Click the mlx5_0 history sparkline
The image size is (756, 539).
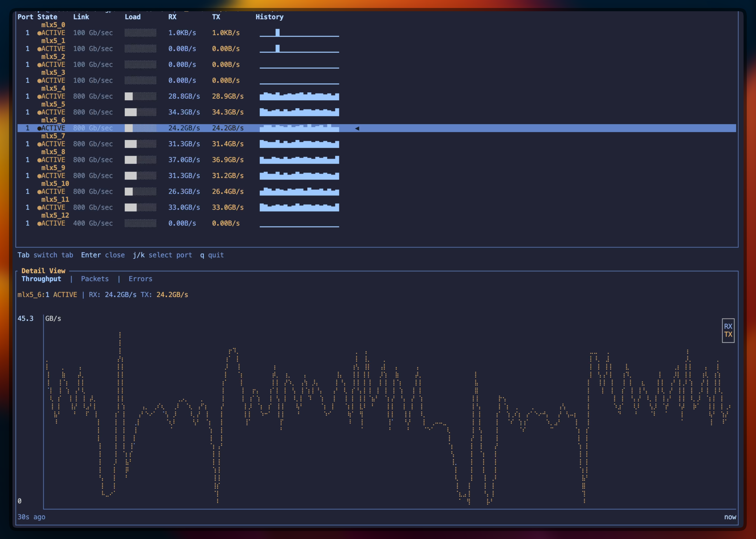click(x=299, y=32)
